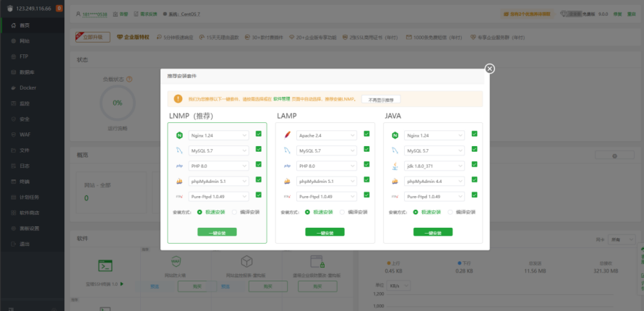Open Docker in the sidebar
Screen dimensions: 644x311
point(32,88)
